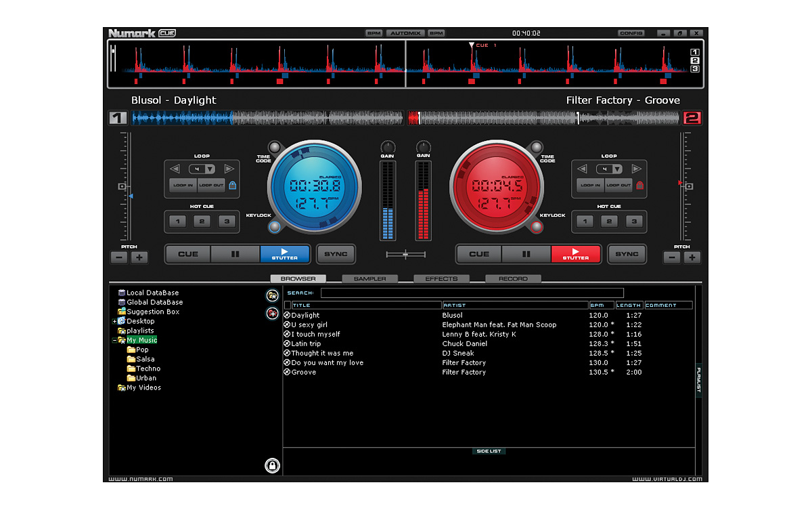Click the red heart favorites folder icon
This screenshot has height=508, width=812.
272,313
